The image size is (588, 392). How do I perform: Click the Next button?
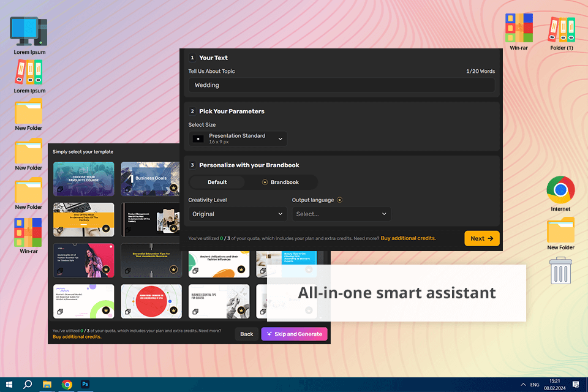[x=482, y=239]
